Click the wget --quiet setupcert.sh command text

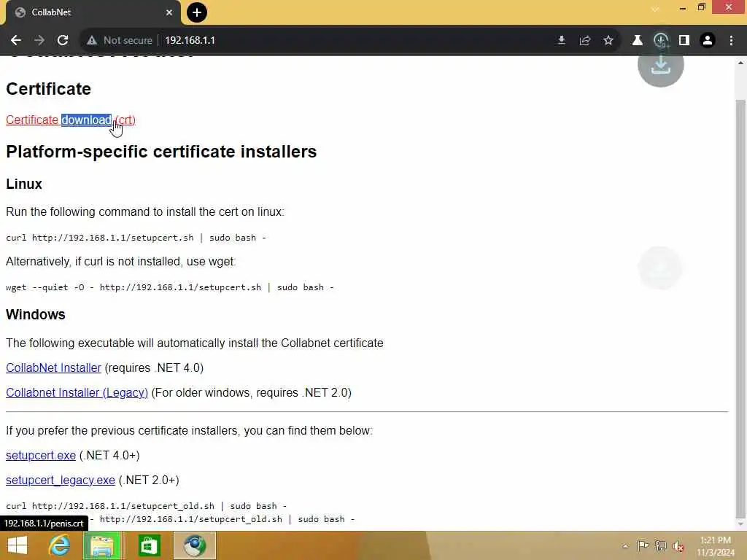pyautogui.click(x=169, y=287)
